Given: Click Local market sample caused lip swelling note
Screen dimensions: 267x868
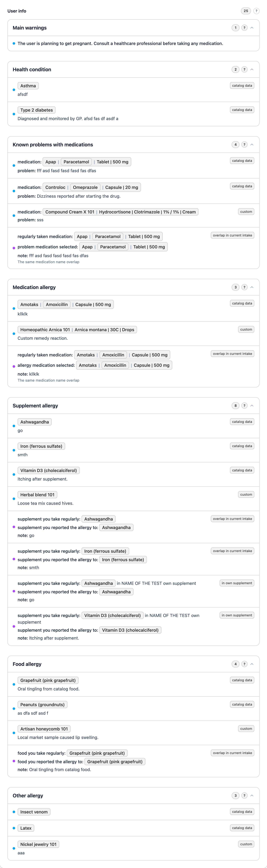Looking at the screenshot, I should pyautogui.click(x=58, y=738).
